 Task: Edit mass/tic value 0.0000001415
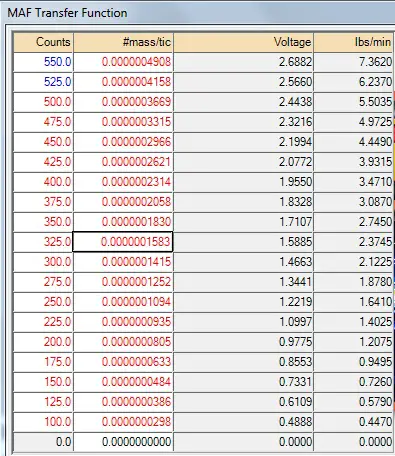pos(123,262)
